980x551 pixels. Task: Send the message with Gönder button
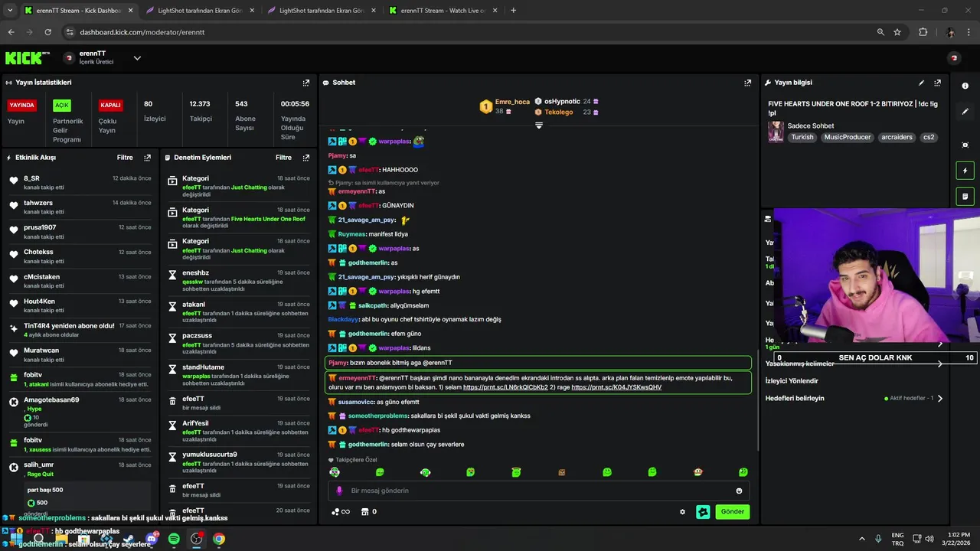732,512
